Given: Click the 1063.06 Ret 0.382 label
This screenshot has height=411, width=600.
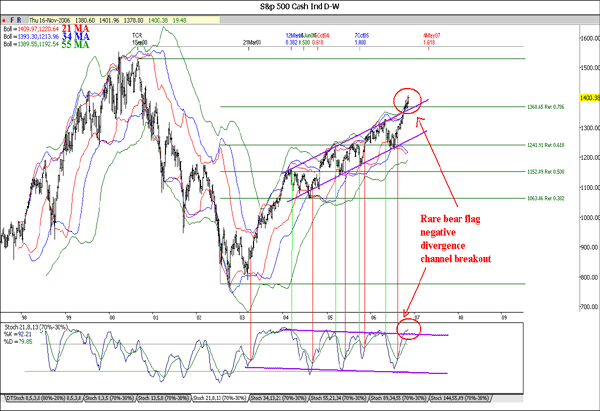Looking at the screenshot, I should (x=546, y=198).
